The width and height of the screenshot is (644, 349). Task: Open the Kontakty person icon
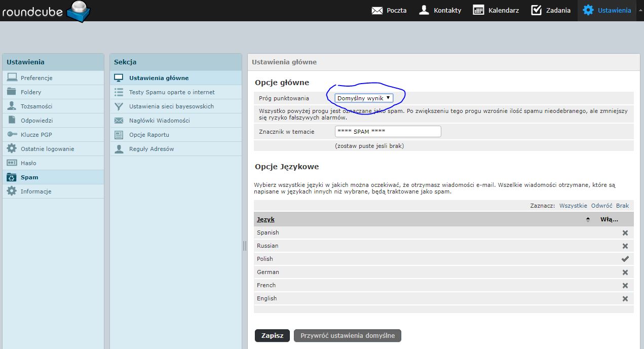(x=424, y=10)
